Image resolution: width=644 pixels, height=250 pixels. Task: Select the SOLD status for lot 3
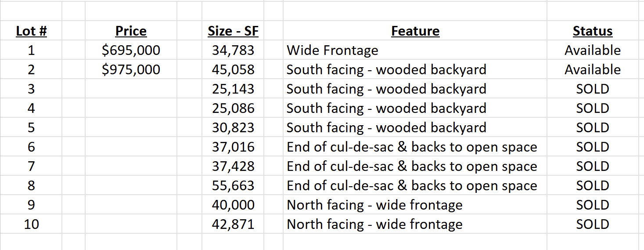[592, 89]
